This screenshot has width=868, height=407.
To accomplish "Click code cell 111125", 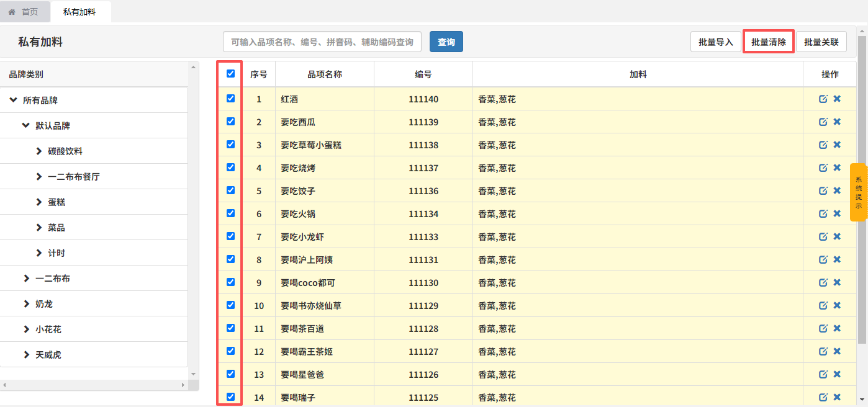I will tap(423, 397).
